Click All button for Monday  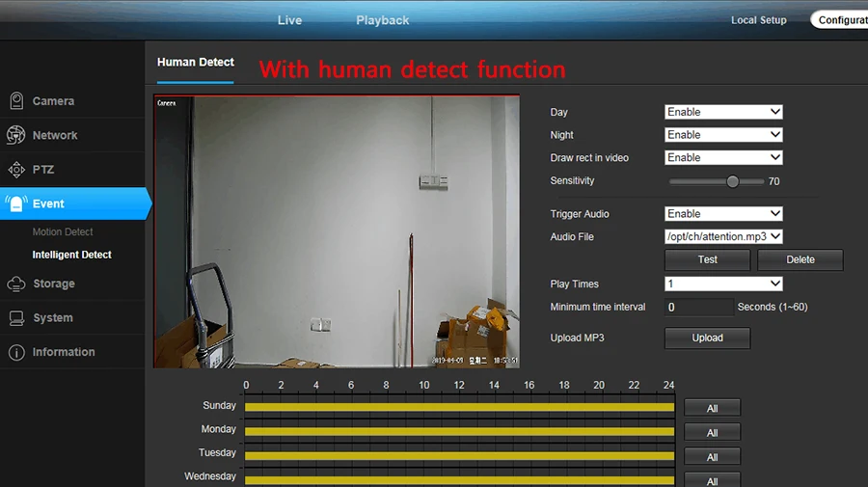point(713,433)
